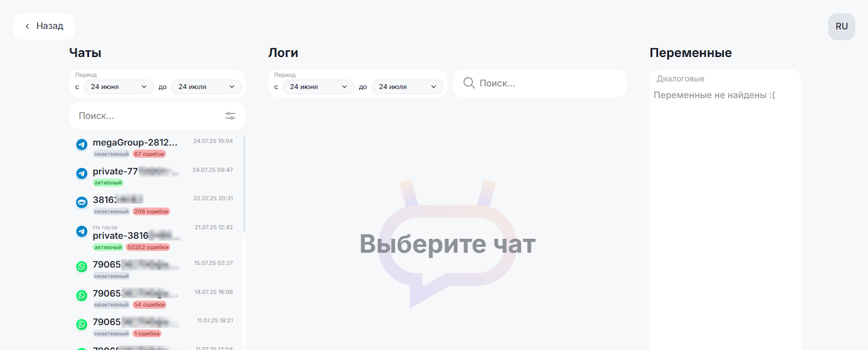Open the Chats start date dropdown '24 июня'
The height and width of the screenshot is (350, 868).
(118, 87)
